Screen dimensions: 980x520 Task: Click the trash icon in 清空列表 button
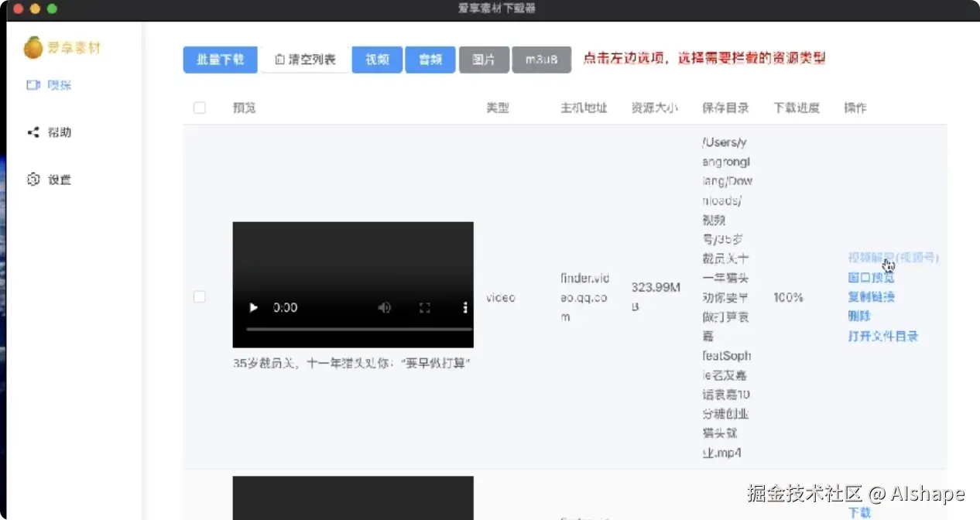point(280,60)
